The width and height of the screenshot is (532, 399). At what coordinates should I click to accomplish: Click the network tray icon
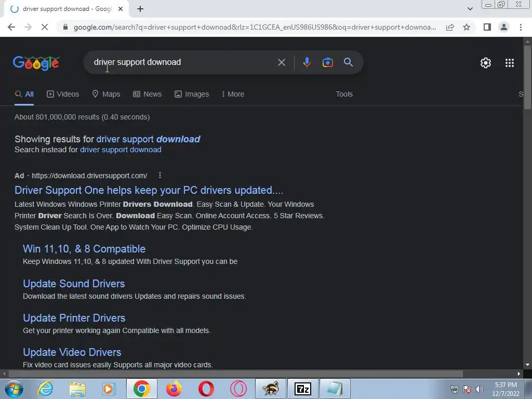pyautogui.click(x=454, y=389)
